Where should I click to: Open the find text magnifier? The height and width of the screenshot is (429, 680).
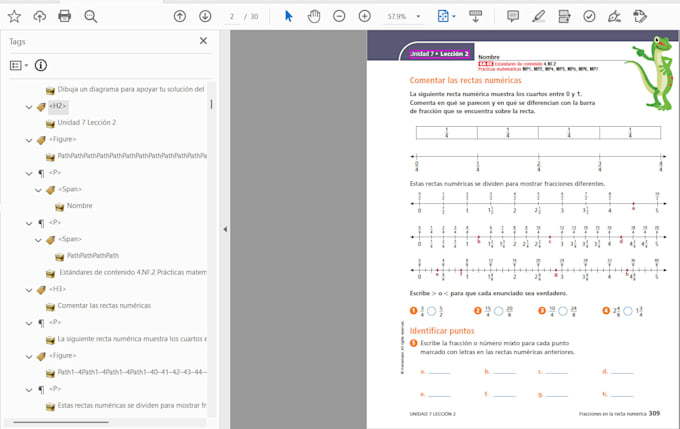(91, 16)
